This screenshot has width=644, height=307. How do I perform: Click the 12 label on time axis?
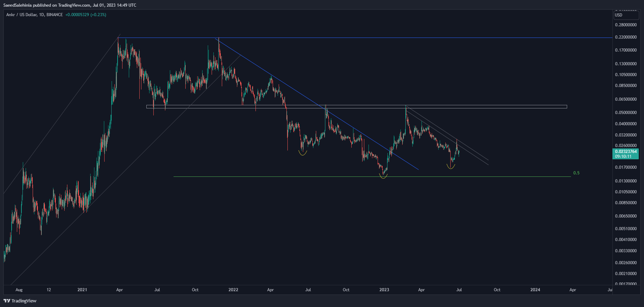[x=49, y=290]
